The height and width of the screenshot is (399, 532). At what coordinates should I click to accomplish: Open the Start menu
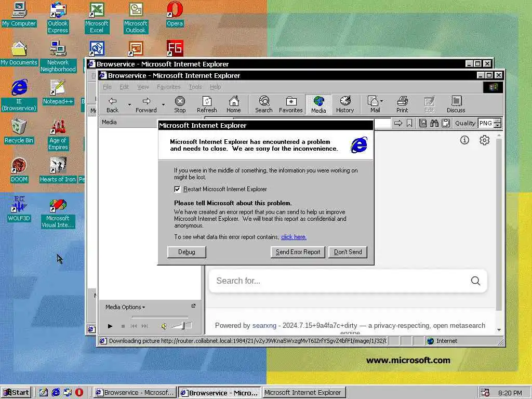coord(16,393)
